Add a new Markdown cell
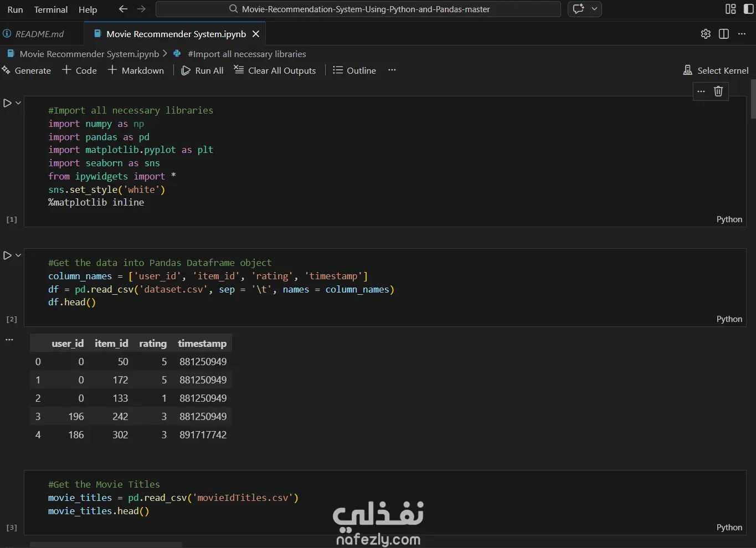The height and width of the screenshot is (548, 756). (136, 70)
